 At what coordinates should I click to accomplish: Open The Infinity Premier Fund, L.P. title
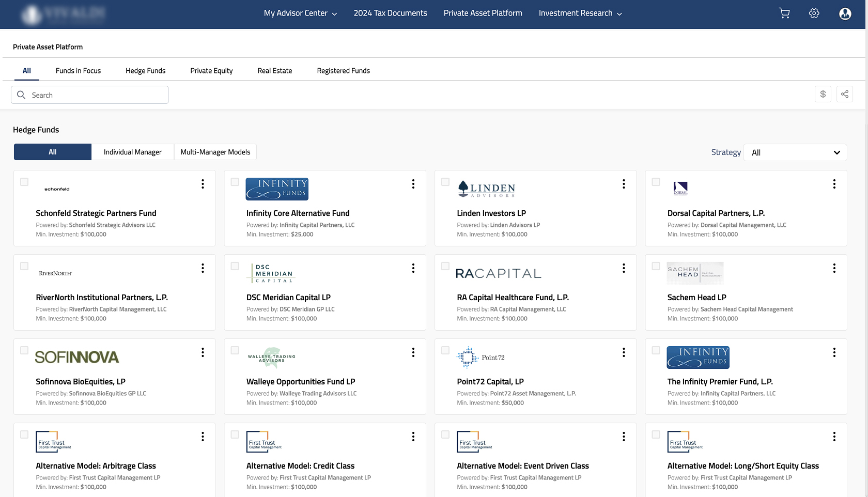(720, 382)
